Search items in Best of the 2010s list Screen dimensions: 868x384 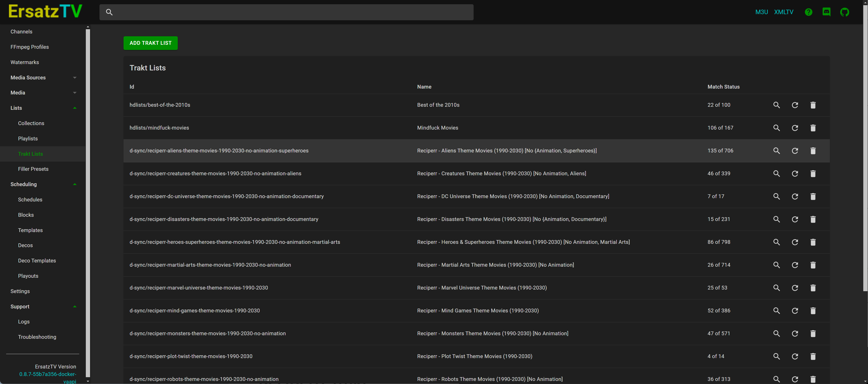776,105
